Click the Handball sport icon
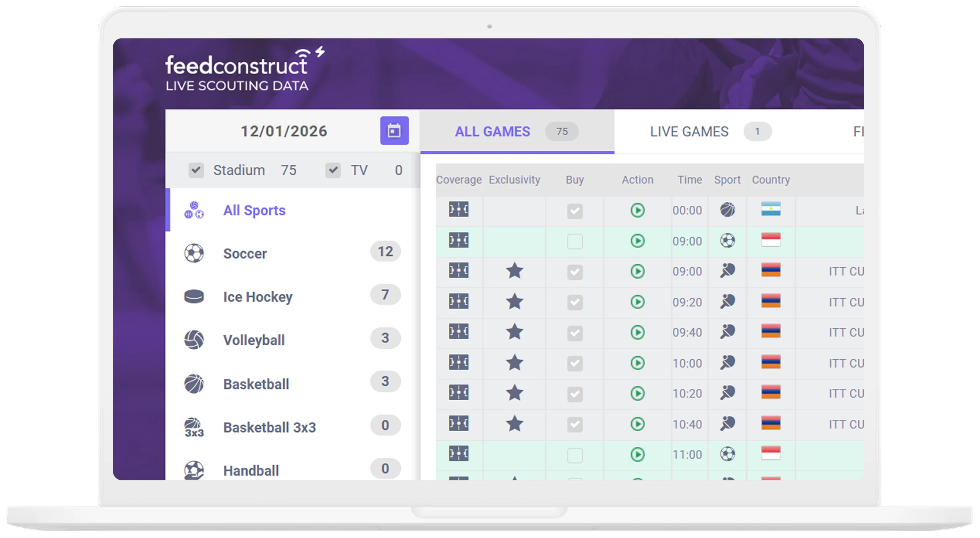 point(194,470)
